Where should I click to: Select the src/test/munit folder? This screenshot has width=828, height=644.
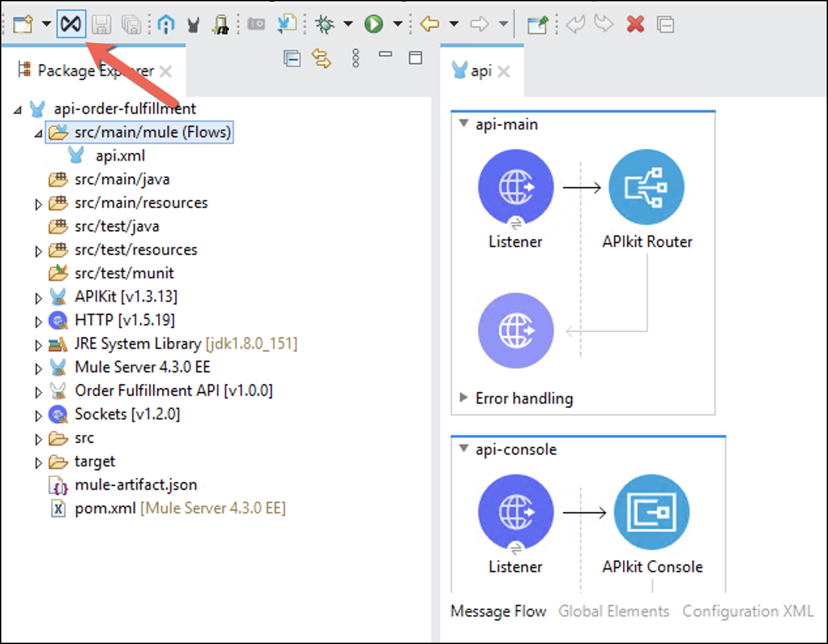coord(124,273)
